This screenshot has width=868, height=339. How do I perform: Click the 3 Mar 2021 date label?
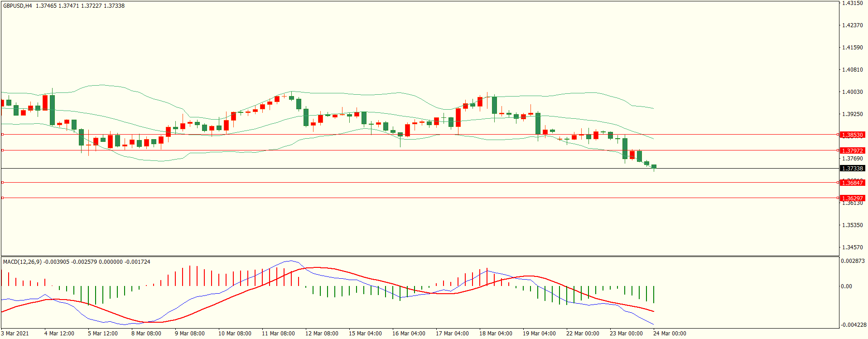pyautogui.click(x=15, y=334)
